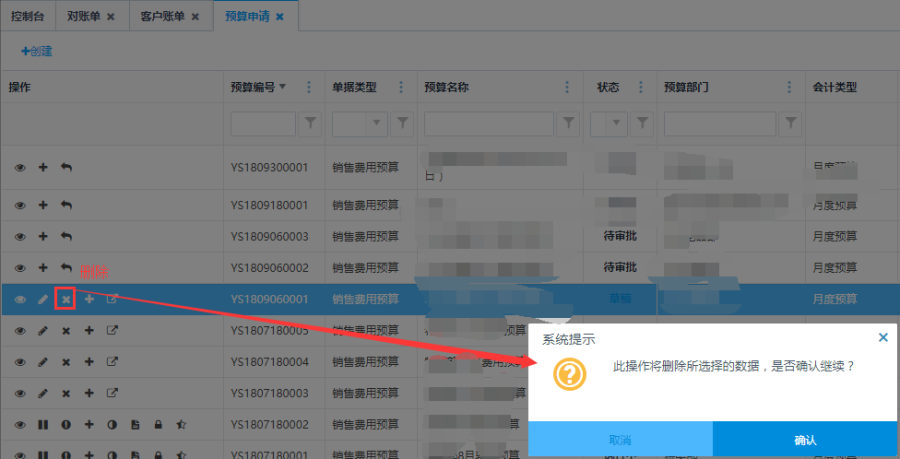Switch to the 对账单 tab
The height and width of the screenshot is (459, 900).
point(84,17)
